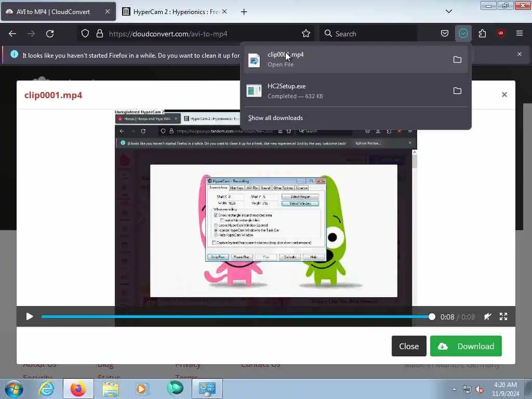The image size is (532, 399).
Task: Open the tracking protection shield icon
Action: pos(85,34)
